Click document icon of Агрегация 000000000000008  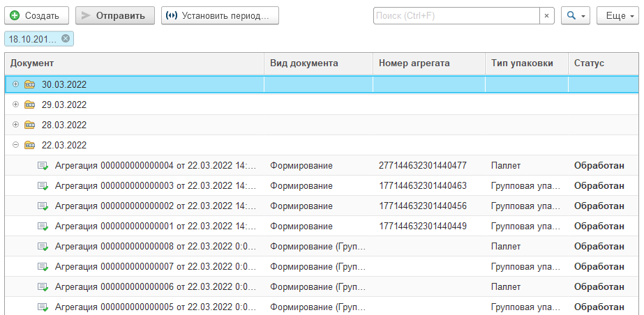coord(43,247)
